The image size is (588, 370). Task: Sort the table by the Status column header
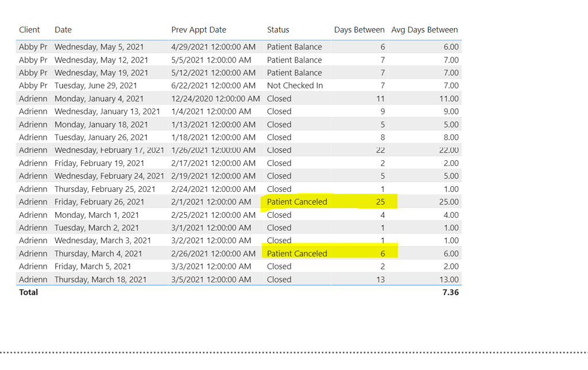278,29
